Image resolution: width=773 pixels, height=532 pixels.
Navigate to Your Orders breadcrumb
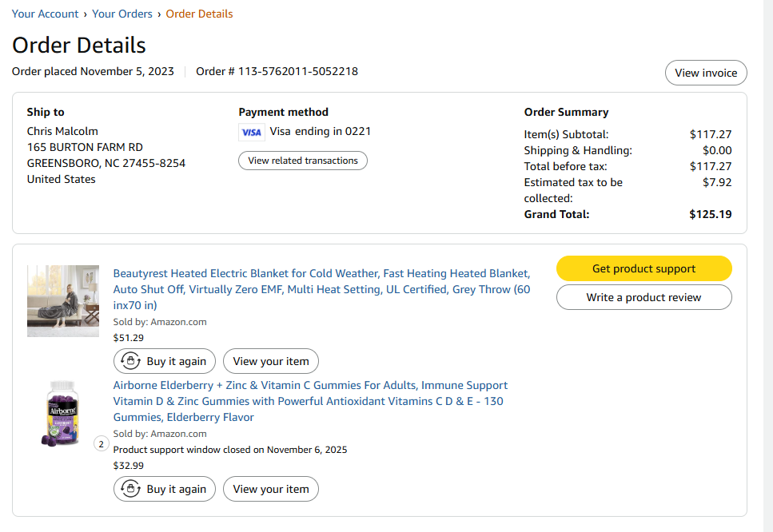(x=122, y=14)
